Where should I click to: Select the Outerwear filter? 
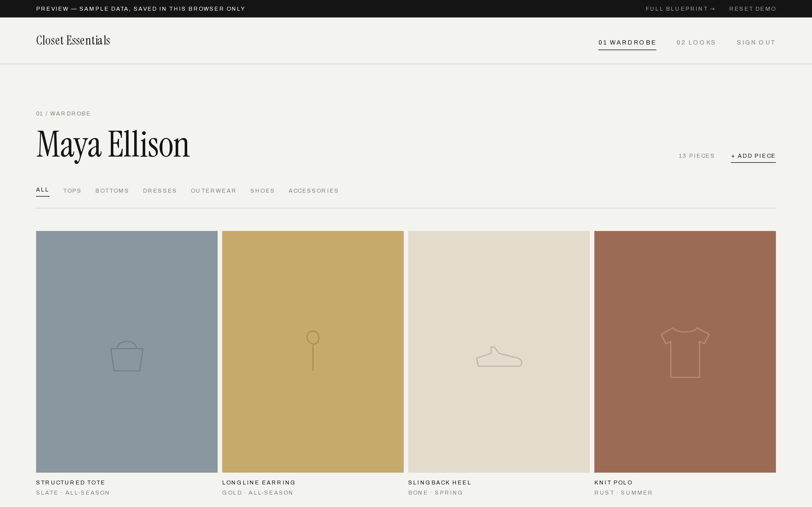coord(213,191)
